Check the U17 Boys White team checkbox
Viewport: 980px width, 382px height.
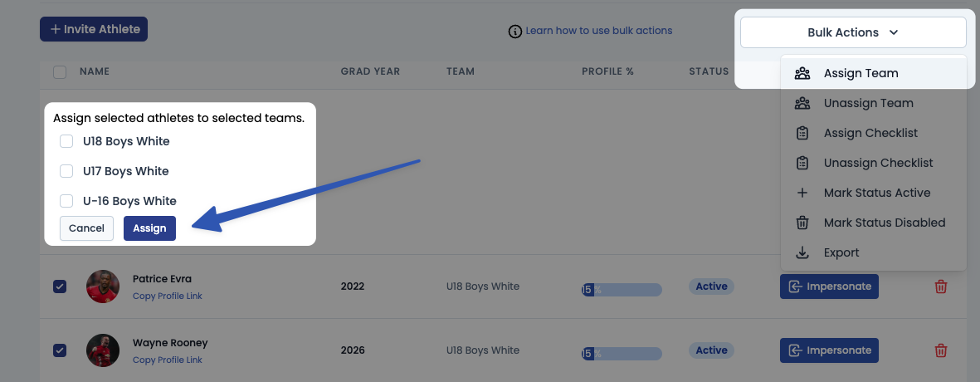tap(66, 171)
